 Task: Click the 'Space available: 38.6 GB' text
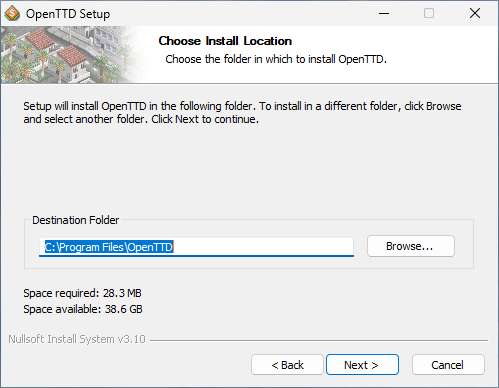pyautogui.click(x=83, y=309)
